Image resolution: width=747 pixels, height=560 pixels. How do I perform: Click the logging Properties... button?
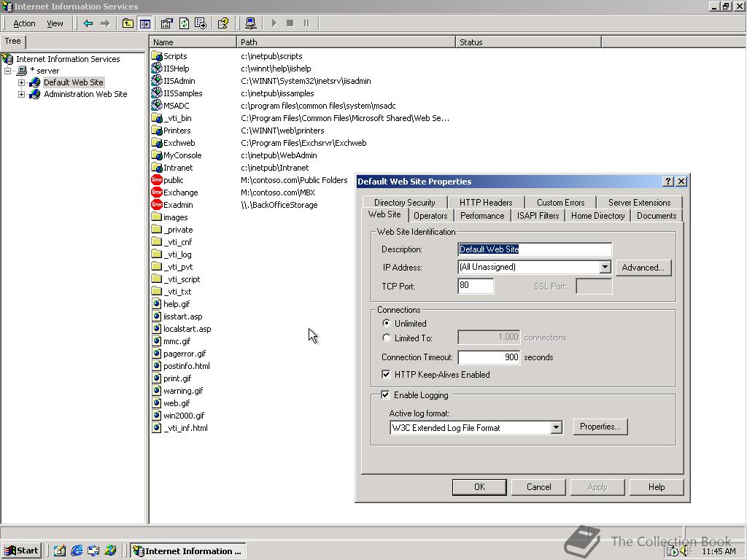(600, 427)
